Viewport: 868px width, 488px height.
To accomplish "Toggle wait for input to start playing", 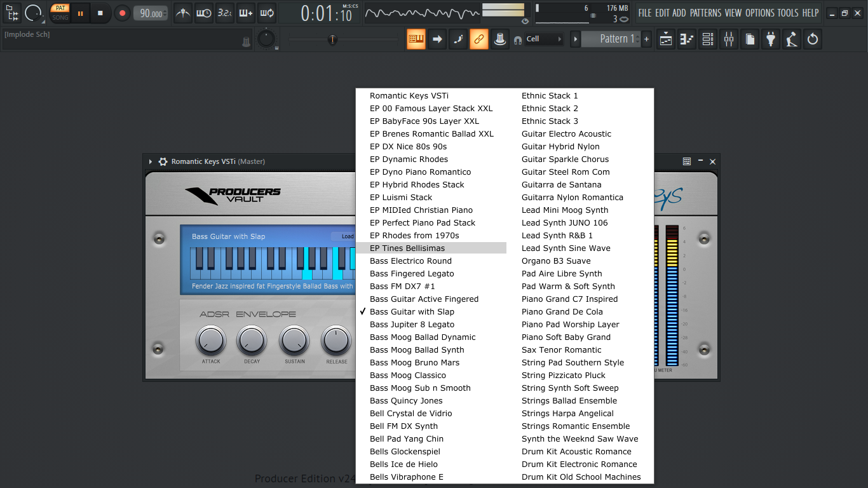I will 204,13.
